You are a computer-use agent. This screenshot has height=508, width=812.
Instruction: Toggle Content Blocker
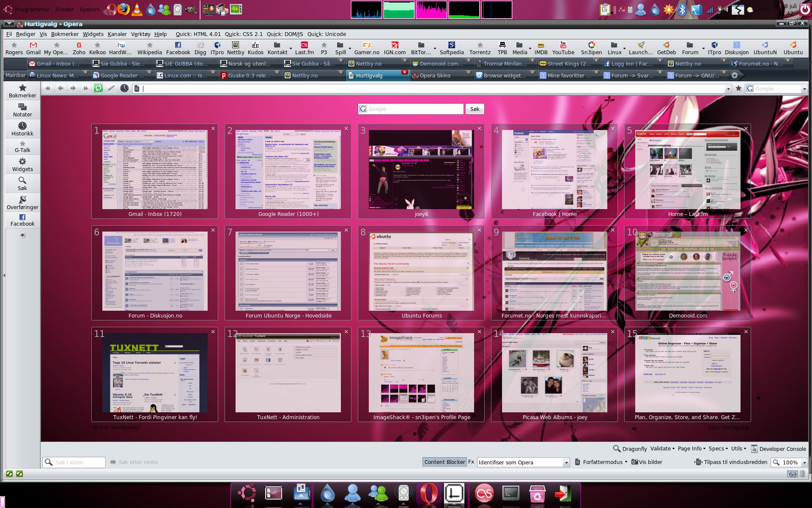click(444, 462)
